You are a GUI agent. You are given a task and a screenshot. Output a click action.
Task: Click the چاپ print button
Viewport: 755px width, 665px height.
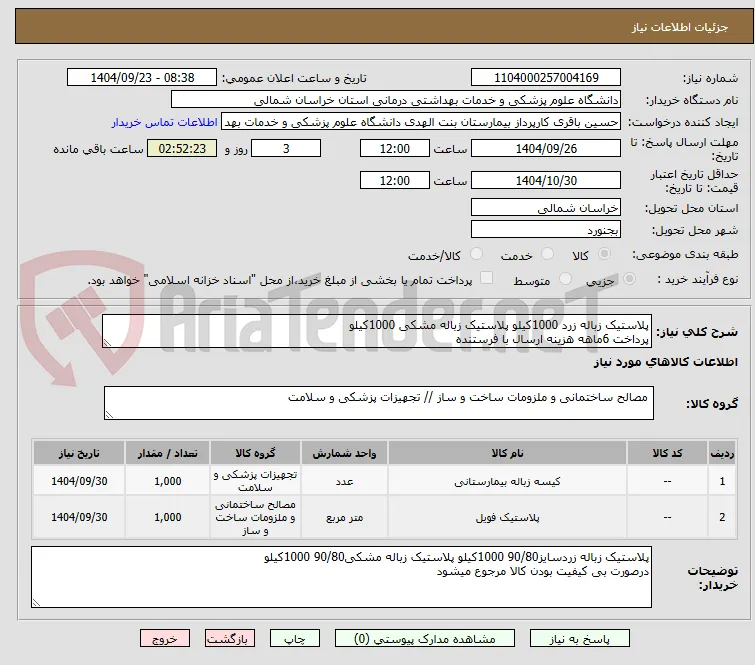click(x=295, y=639)
